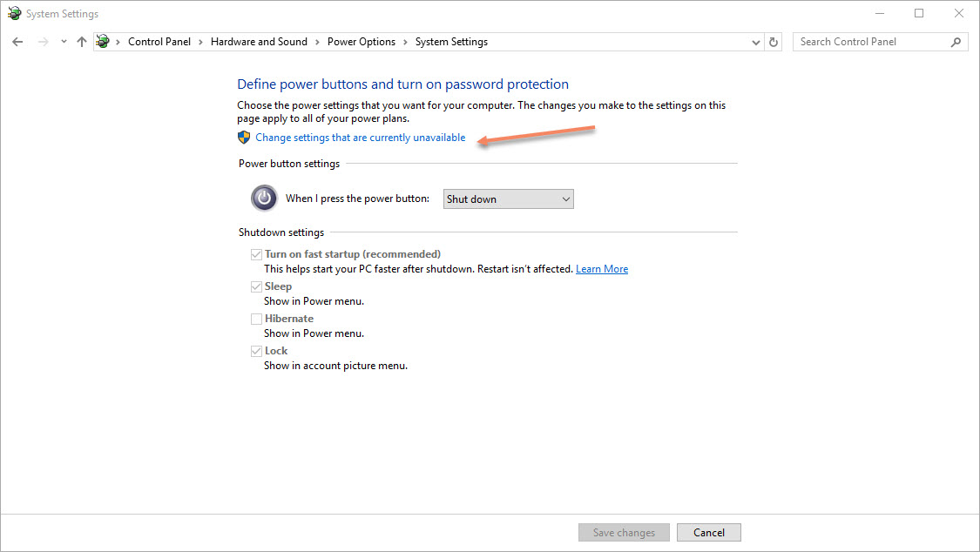The width and height of the screenshot is (980, 552).
Task: Click the up arrow navigation icon
Action: (81, 41)
